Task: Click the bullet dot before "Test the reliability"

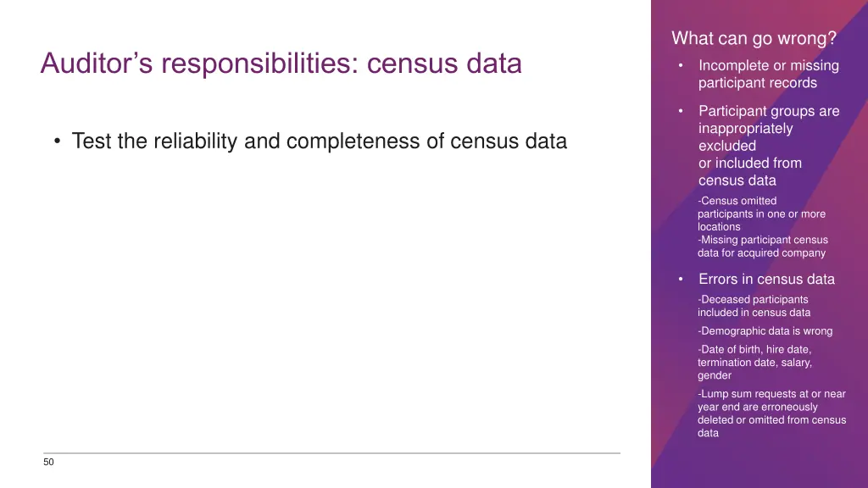Action: click(x=56, y=142)
